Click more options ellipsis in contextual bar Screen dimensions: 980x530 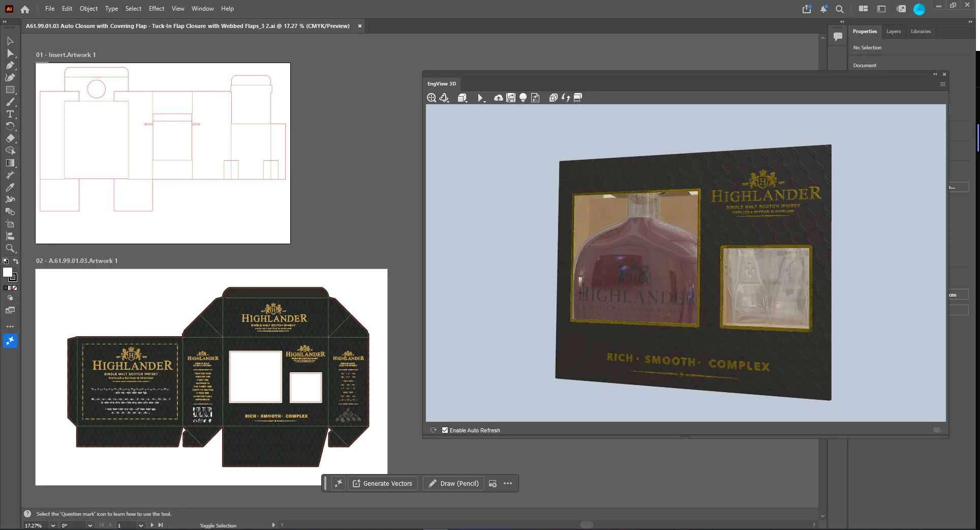[508, 484]
